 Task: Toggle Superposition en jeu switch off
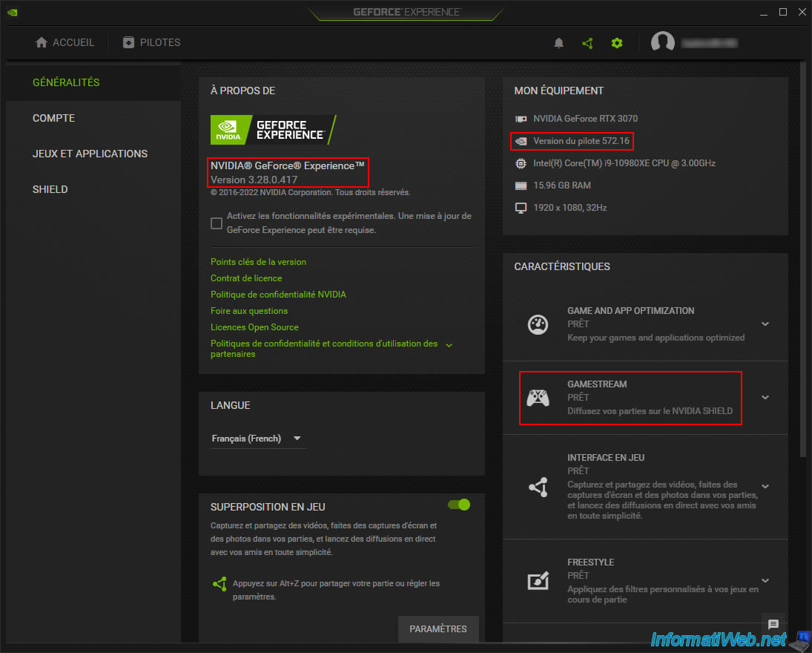pos(459,505)
